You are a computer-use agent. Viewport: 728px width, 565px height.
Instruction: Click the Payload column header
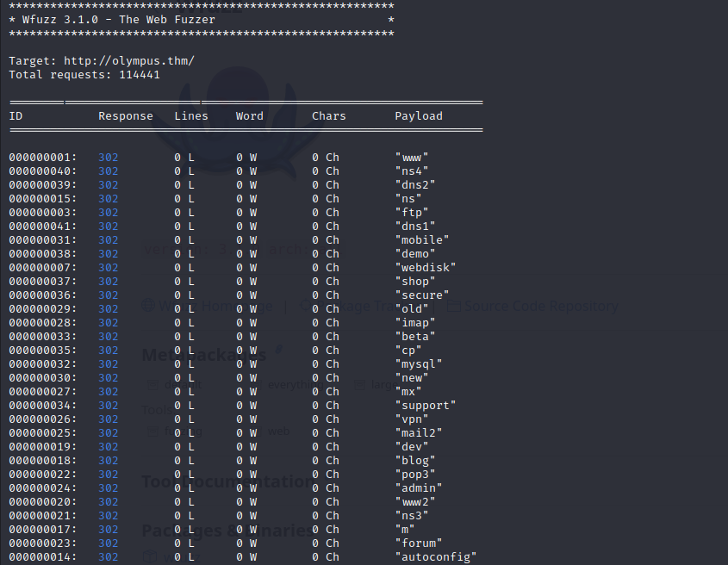(x=419, y=116)
